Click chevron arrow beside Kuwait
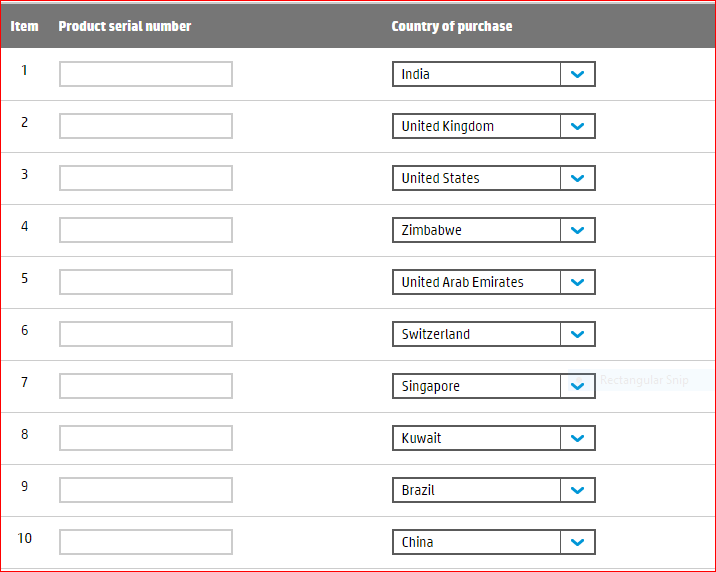The height and width of the screenshot is (572, 716). click(x=577, y=438)
